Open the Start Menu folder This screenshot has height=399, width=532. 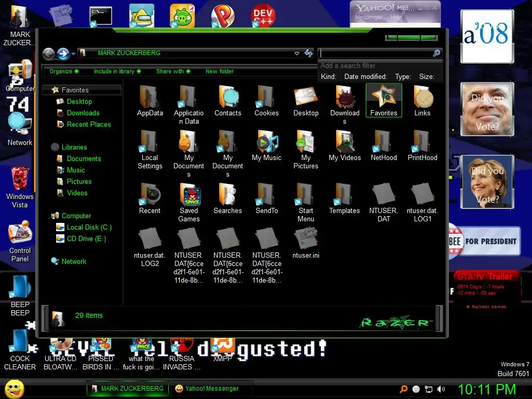(305, 203)
